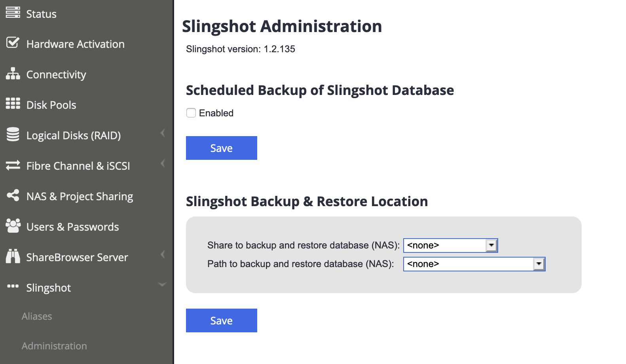The width and height of the screenshot is (626, 364).
Task: Collapse the Slingshot submenu arrow
Action: tap(162, 284)
